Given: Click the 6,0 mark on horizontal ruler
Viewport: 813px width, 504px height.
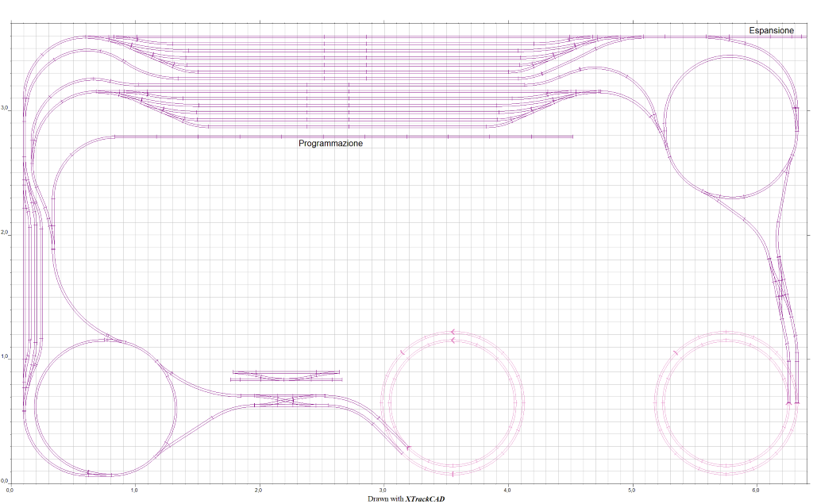Looking at the screenshot, I should [756, 491].
